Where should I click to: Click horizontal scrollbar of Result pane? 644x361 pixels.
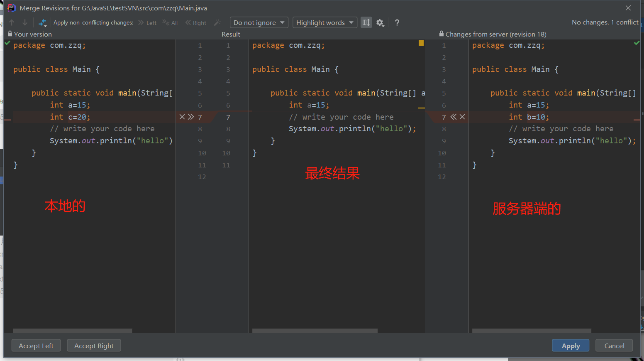coord(315,331)
